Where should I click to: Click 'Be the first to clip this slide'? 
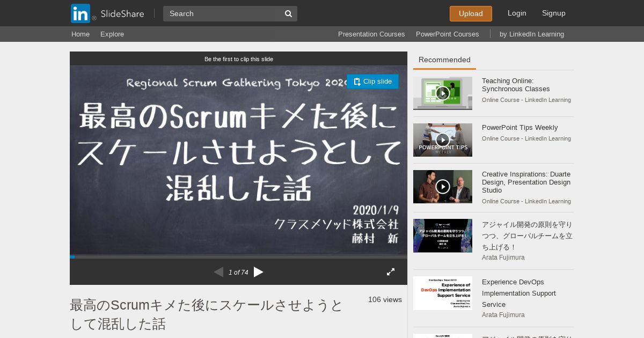coord(239,59)
